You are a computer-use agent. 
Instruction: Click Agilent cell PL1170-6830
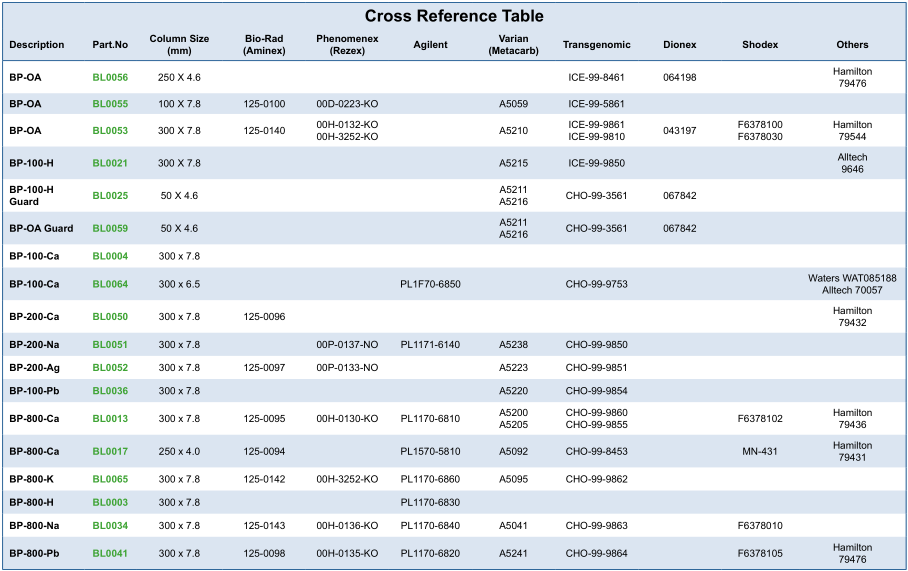(x=430, y=503)
